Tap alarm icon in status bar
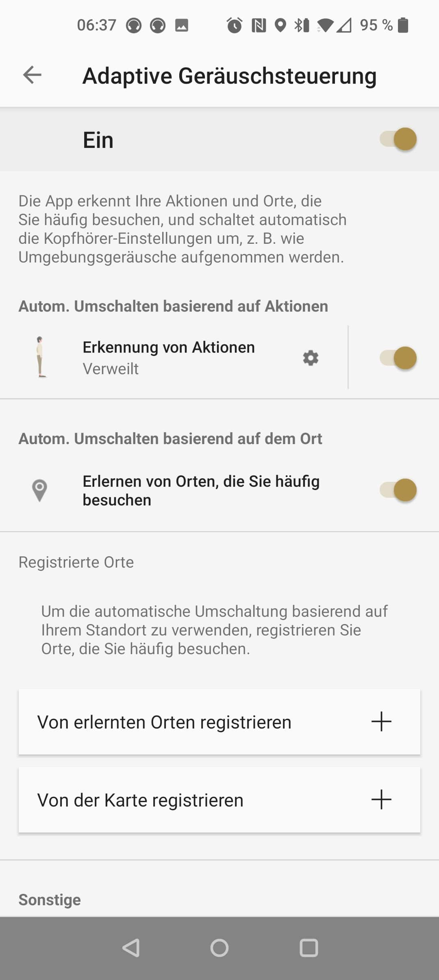 pyautogui.click(x=234, y=25)
